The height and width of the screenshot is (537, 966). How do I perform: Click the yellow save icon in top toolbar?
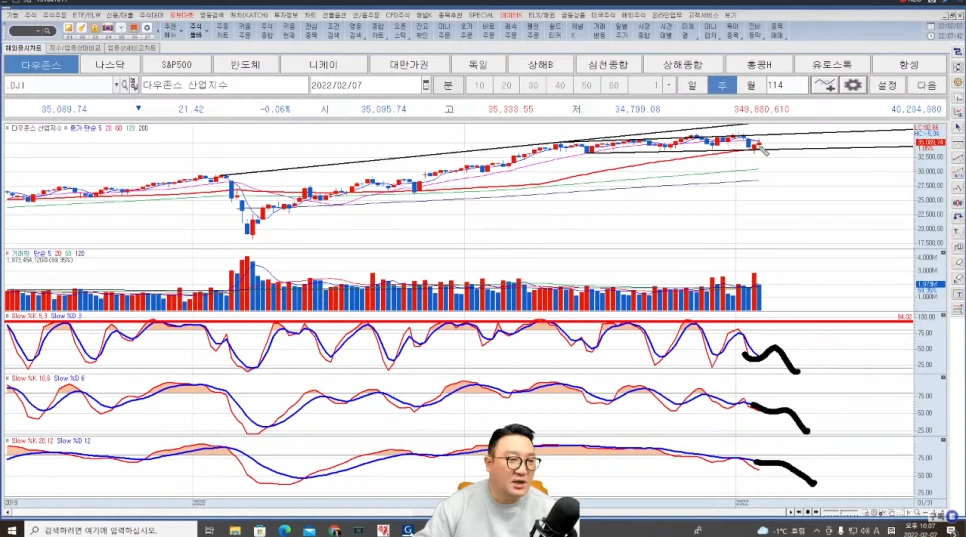point(68,28)
